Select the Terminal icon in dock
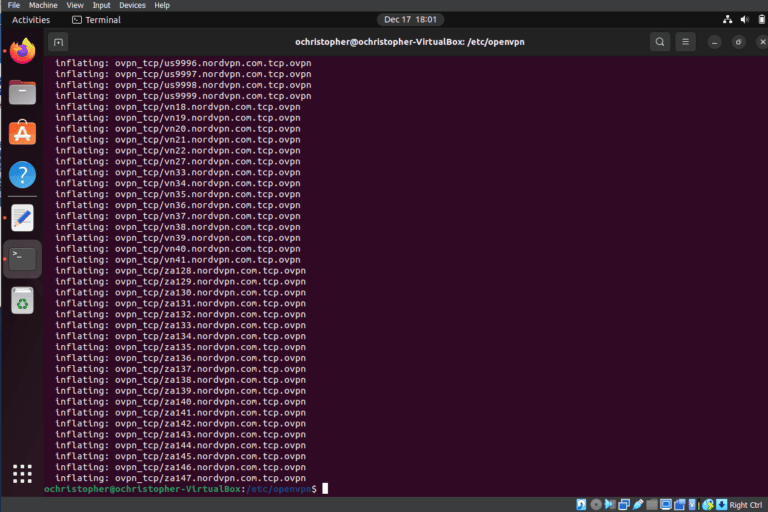The width and height of the screenshot is (768, 512). coord(23,259)
